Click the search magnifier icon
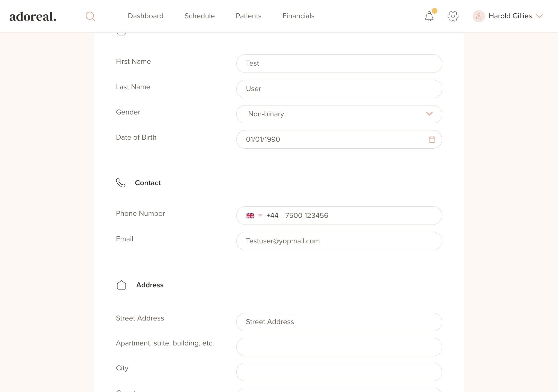This screenshot has width=558, height=392. click(x=90, y=16)
